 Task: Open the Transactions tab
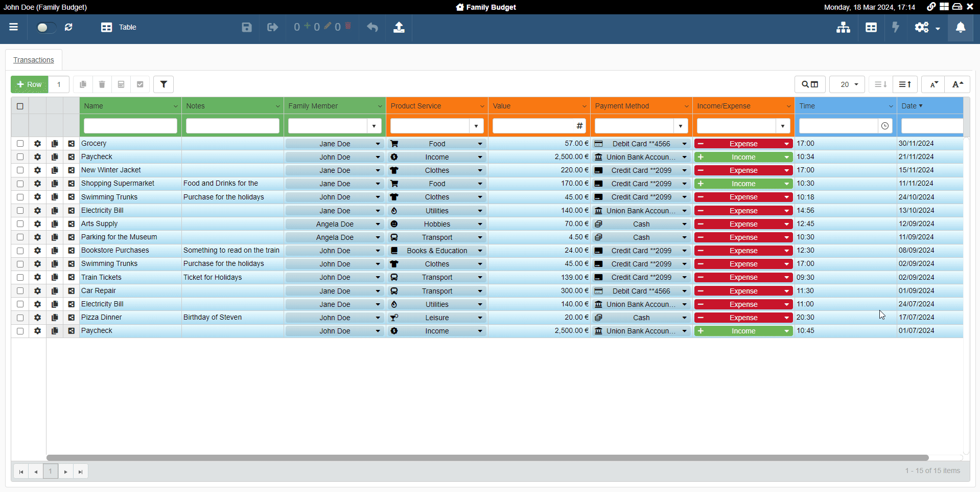tap(34, 60)
